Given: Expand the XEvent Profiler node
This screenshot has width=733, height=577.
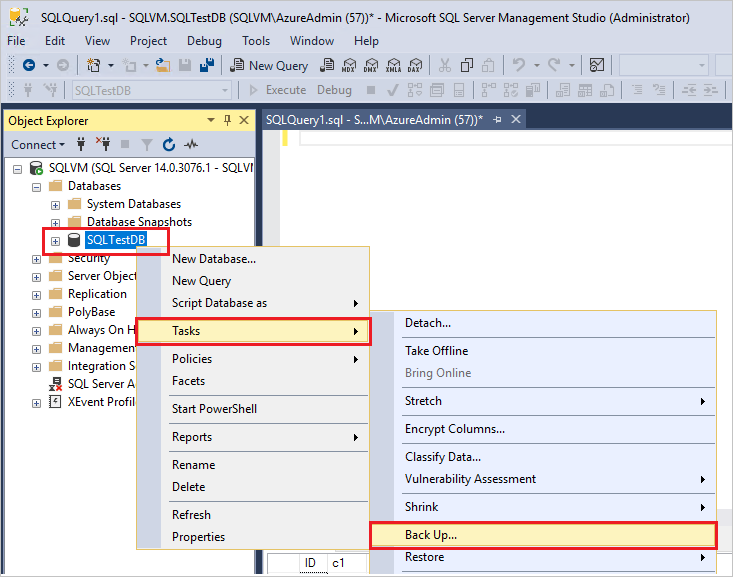Looking at the screenshot, I should click(x=36, y=404).
